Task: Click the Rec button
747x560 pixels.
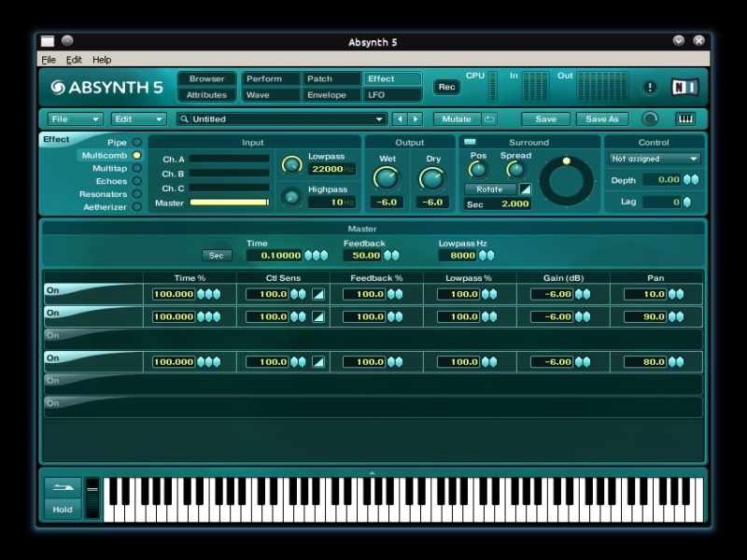Action: pyautogui.click(x=446, y=87)
